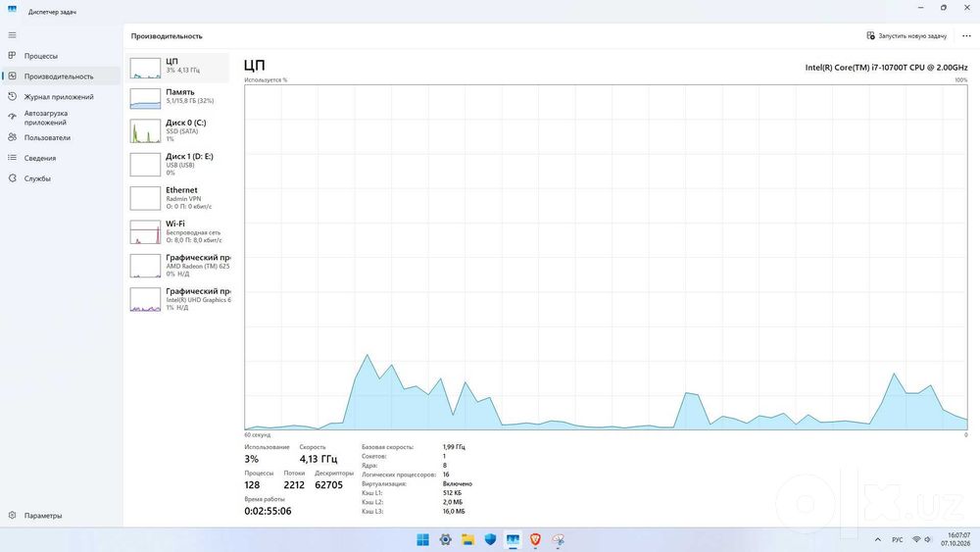Open Wi-Fi network tray icon
The width and height of the screenshot is (980, 552).
click(x=916, y=539)
